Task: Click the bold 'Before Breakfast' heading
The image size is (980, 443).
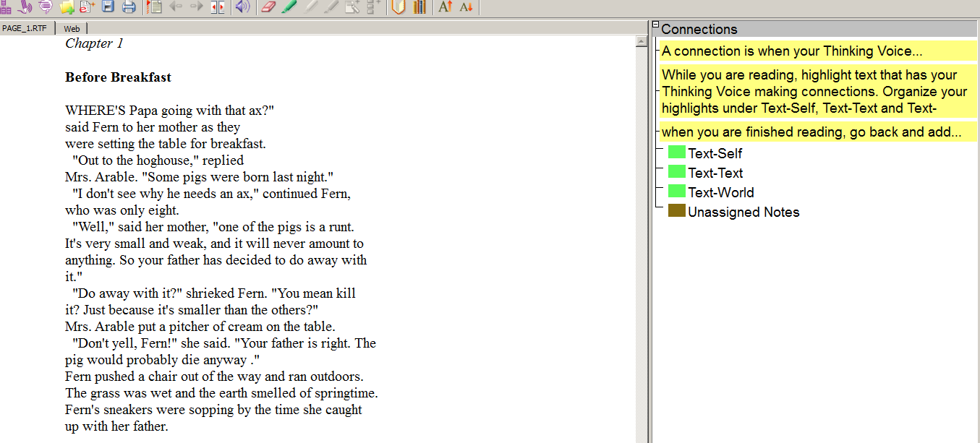Action: pyautogui.click(x=118, y=77)
